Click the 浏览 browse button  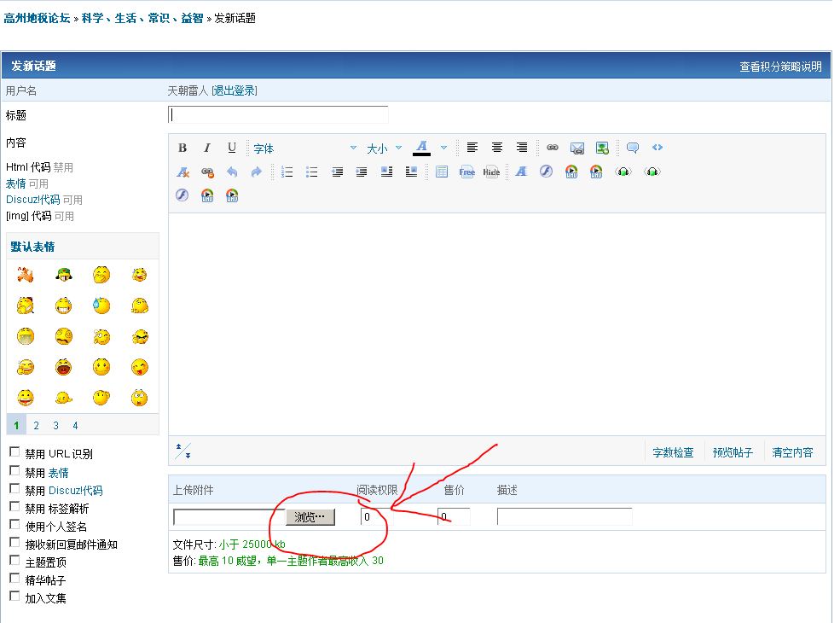point(310,517)
